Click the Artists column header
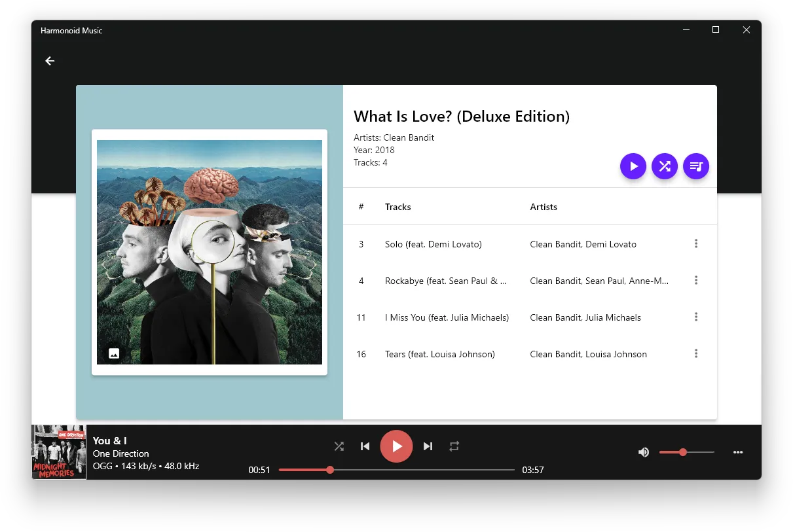The height and width of the screenshot is (532, 793). tap(544, 207)
